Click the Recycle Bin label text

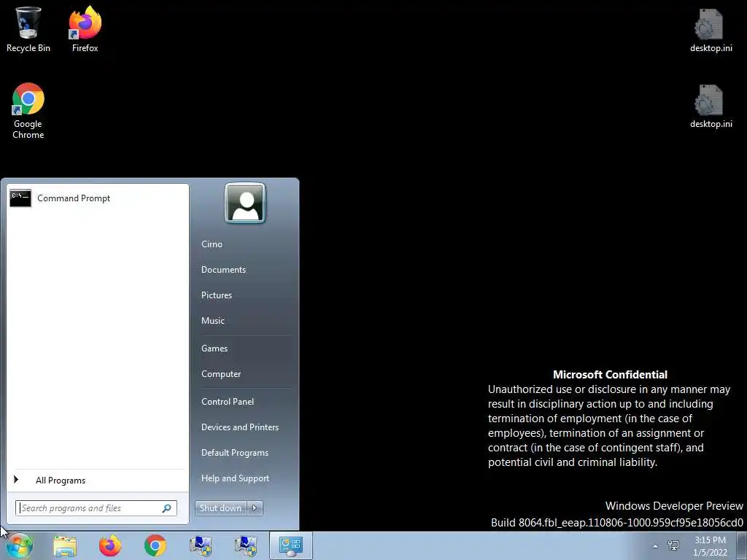pyautogui.click(x=28, y=48)
